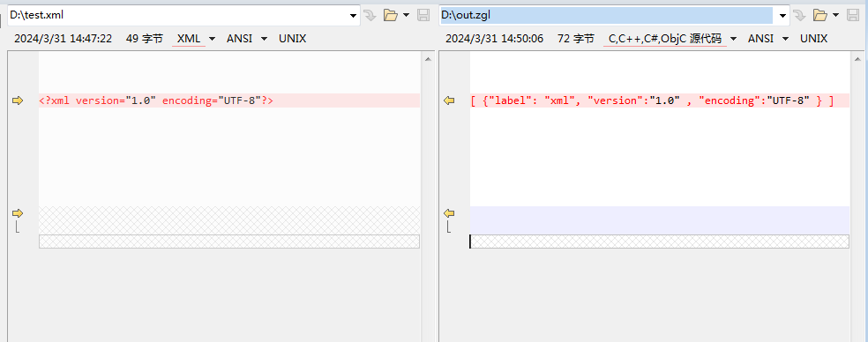
Task: Click left pane UNIX line ending label
Action: (x=292, y=39)
